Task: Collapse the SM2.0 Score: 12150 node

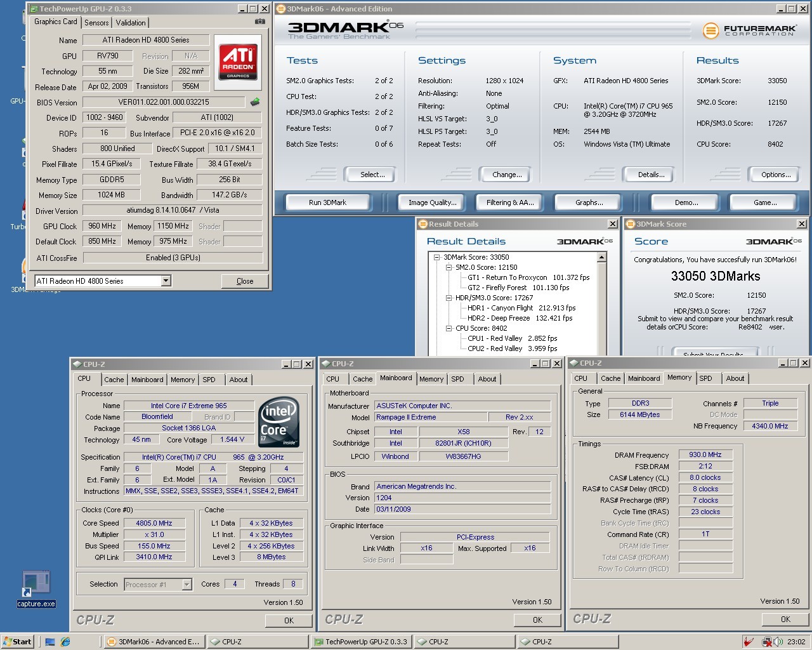Action: coord(449,267)
